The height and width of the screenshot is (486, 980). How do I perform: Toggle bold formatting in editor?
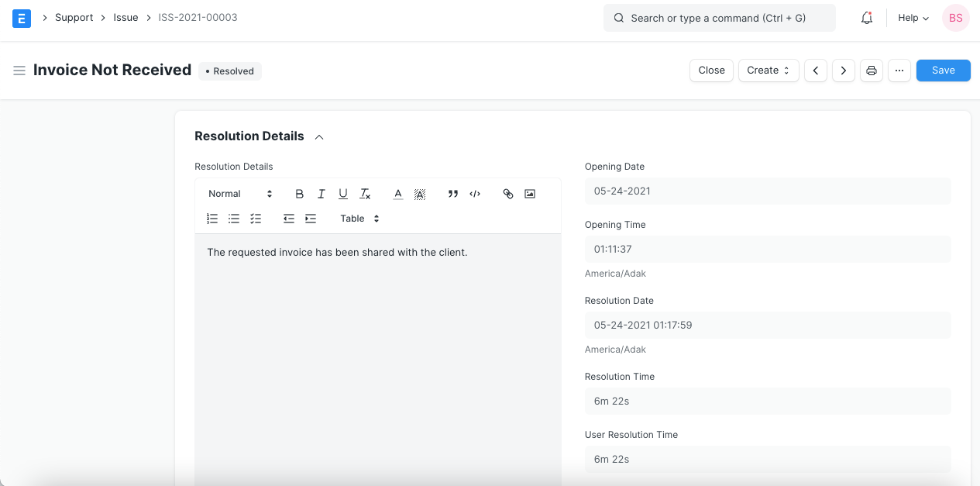pyautogui.click(x=300, y=194)
